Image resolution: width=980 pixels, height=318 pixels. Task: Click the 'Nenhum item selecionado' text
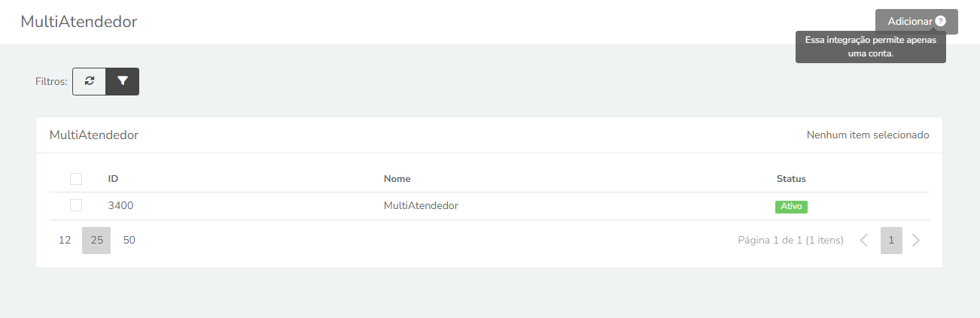click(868, 135)
